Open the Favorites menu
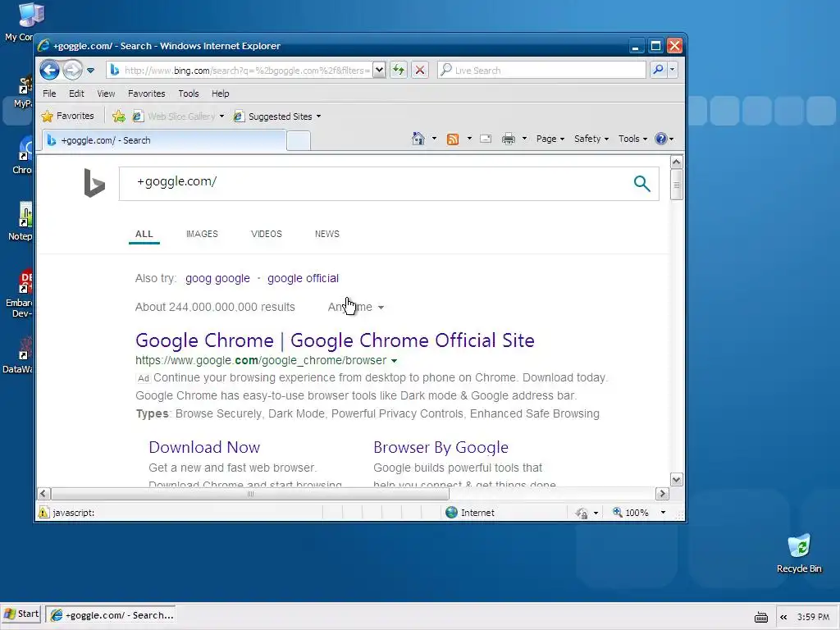The height and width of the screenshot is (630, 840). pos(146,94)
